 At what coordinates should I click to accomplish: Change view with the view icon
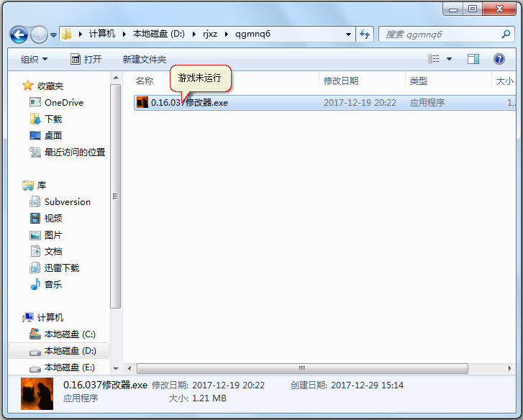point(433,59)
